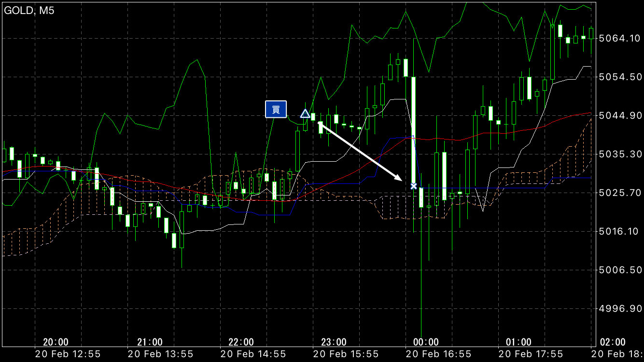Click the 20 Feb 12:55 date label
This screenshot has width=644, height=362.
pos(68,354)
